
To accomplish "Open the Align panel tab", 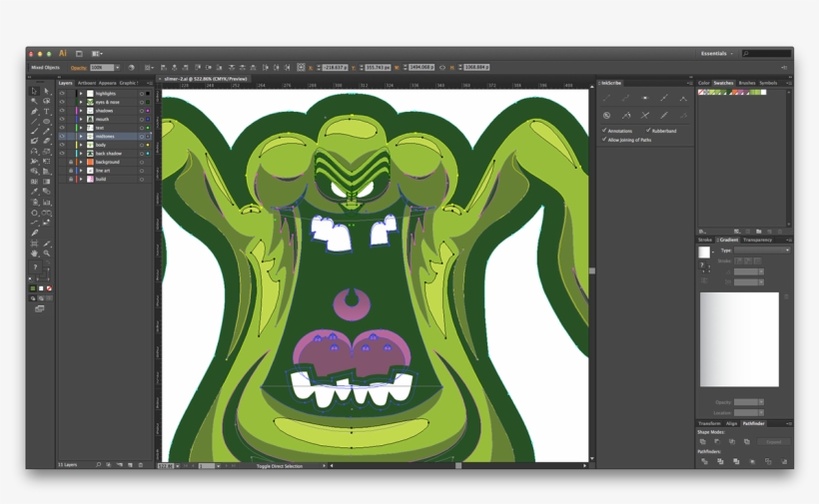I will pyautogui.click(x=731, y=423).
